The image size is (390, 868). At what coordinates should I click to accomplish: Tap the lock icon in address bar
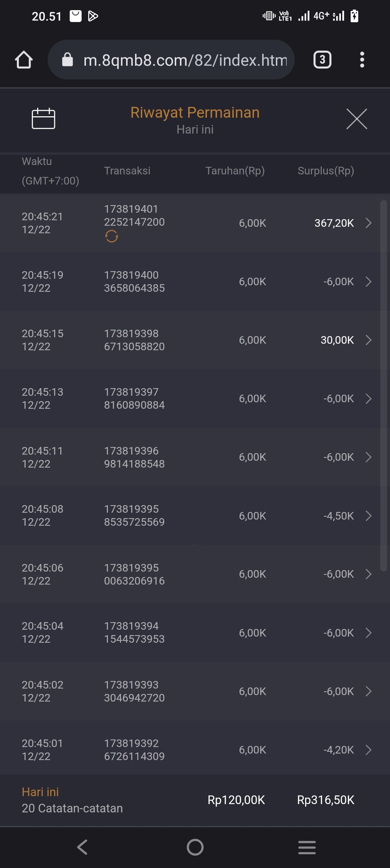pyautogui.click(x=68, y=60)
